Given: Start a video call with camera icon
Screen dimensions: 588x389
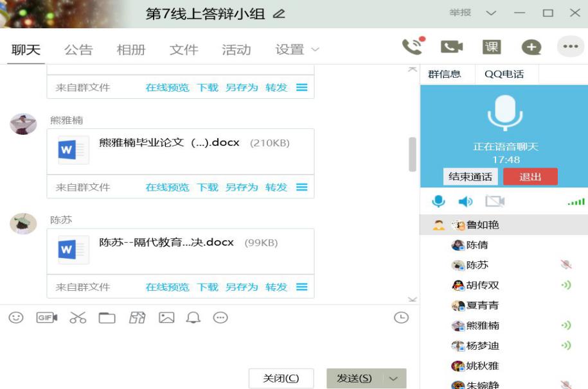Looking at the screenshot, I should (x=451, y=47).
